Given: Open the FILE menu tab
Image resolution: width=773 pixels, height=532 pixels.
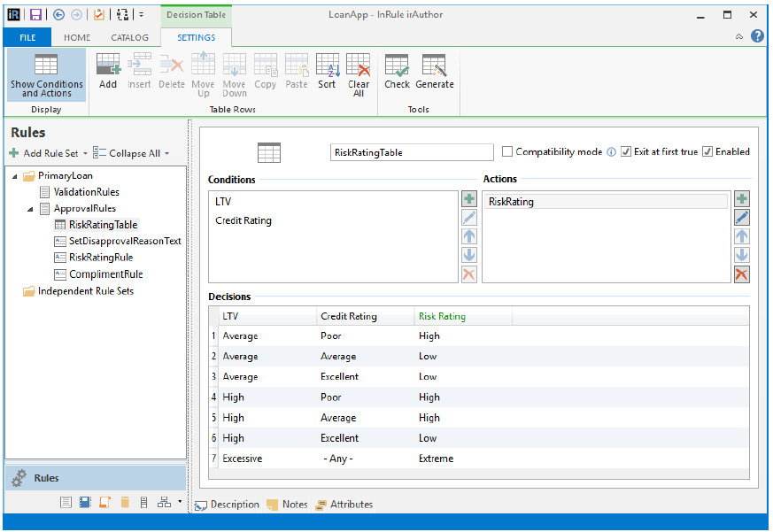Looking at the screenshot, I should tap(27, 38).
